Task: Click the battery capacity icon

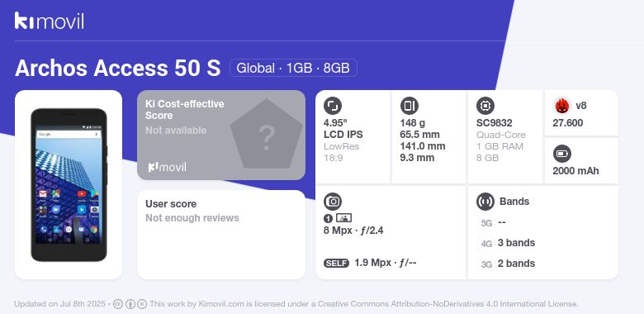Action: click(562, 154)
